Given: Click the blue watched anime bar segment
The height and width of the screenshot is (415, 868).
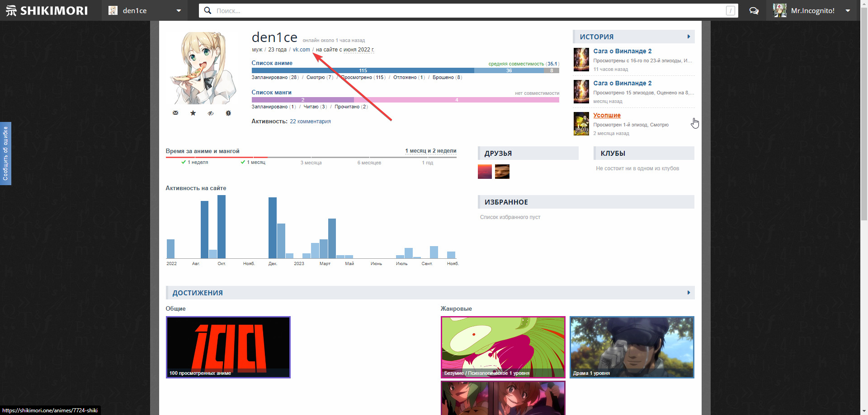Looking at the screenshot, I should [363, 70].
